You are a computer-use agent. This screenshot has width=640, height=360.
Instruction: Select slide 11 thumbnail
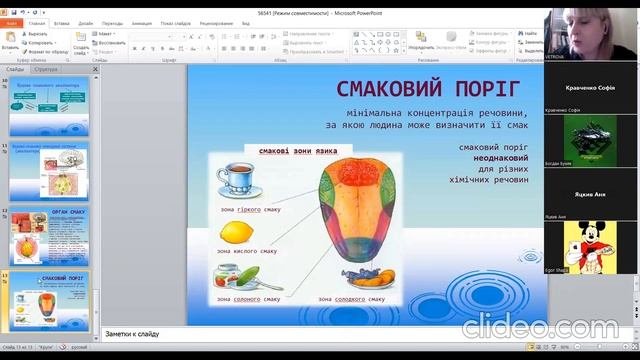tap(49, 171)
